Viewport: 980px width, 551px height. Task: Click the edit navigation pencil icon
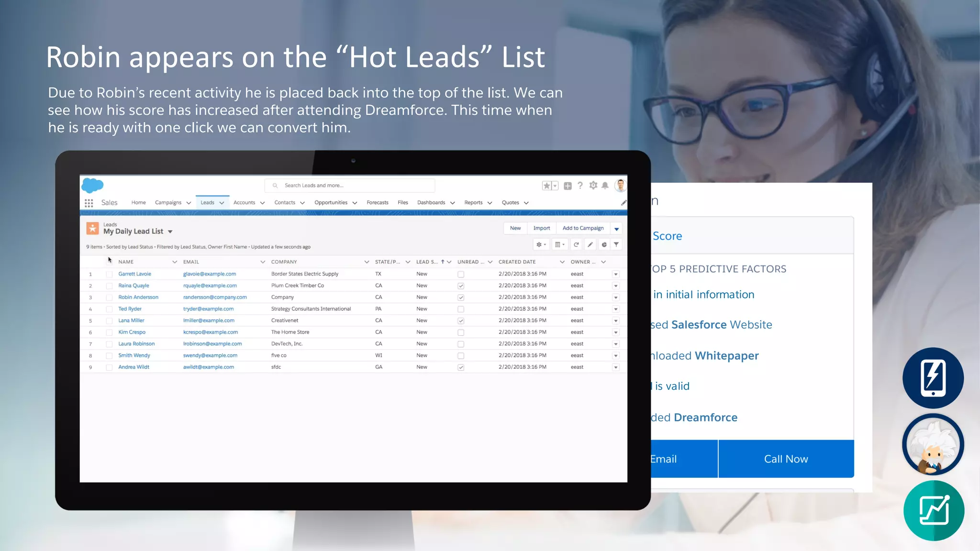tap(624, 203)
